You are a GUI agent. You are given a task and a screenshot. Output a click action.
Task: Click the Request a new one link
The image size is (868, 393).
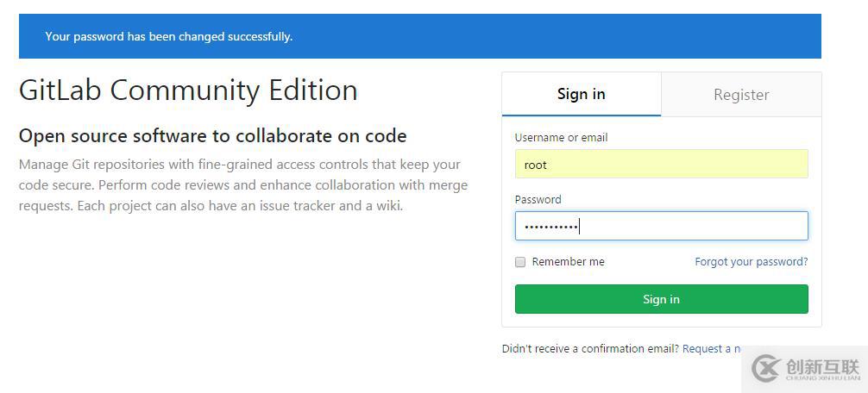[x=711, y=349]
